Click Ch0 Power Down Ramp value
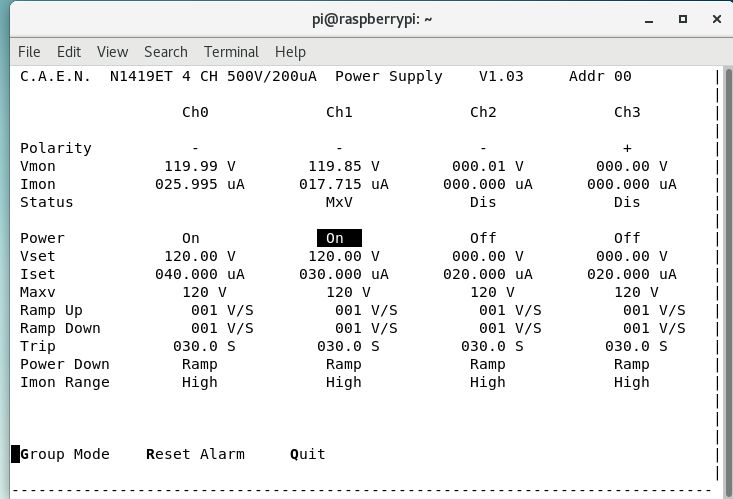The height and width of the screenshot is (499, 733). 200,364
